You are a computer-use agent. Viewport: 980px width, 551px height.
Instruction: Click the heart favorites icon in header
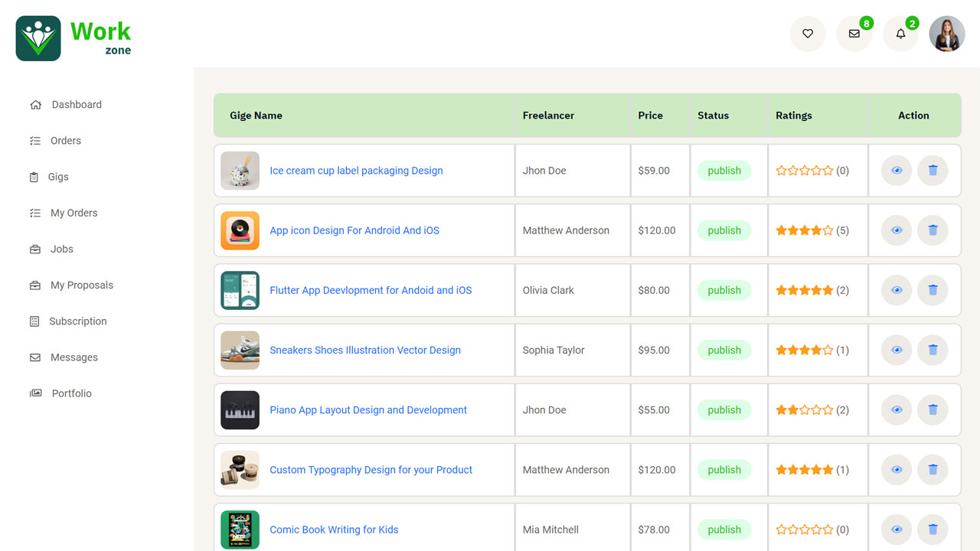(807, 34)
